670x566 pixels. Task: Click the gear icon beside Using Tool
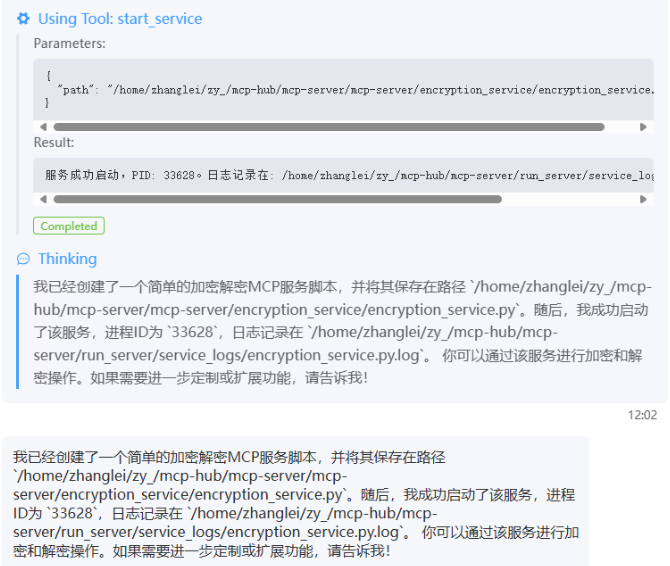click(x=23, y=19)
